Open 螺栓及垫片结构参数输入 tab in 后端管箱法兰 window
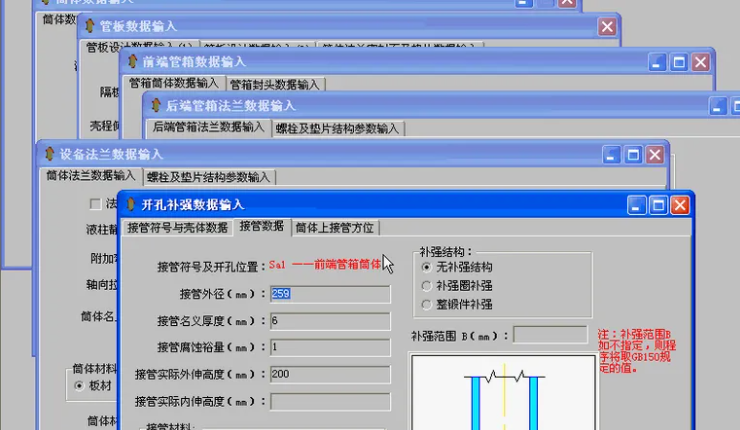 point(337,129)
